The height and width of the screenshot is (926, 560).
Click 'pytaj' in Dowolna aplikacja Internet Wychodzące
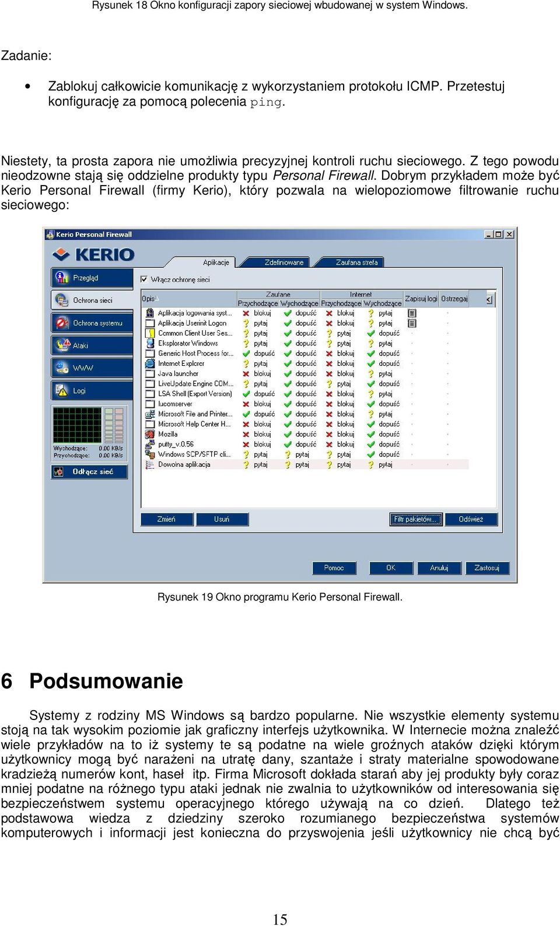point(386,465)
